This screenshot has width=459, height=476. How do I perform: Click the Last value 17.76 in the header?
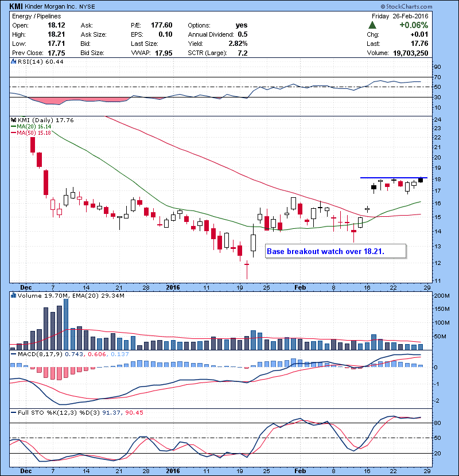point(419,44)
